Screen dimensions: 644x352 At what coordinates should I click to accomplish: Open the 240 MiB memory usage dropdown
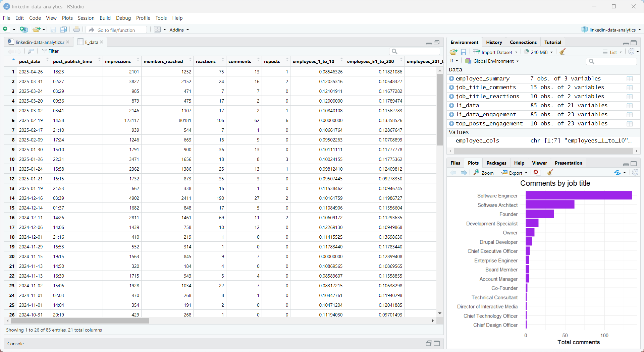(x=539, y=52)
